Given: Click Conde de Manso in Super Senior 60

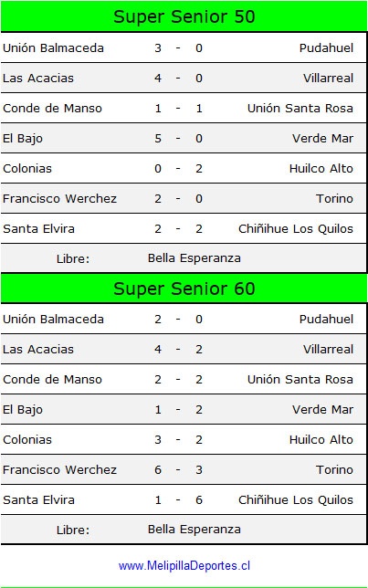Looking at the screenshot, I should click(52, 379).
